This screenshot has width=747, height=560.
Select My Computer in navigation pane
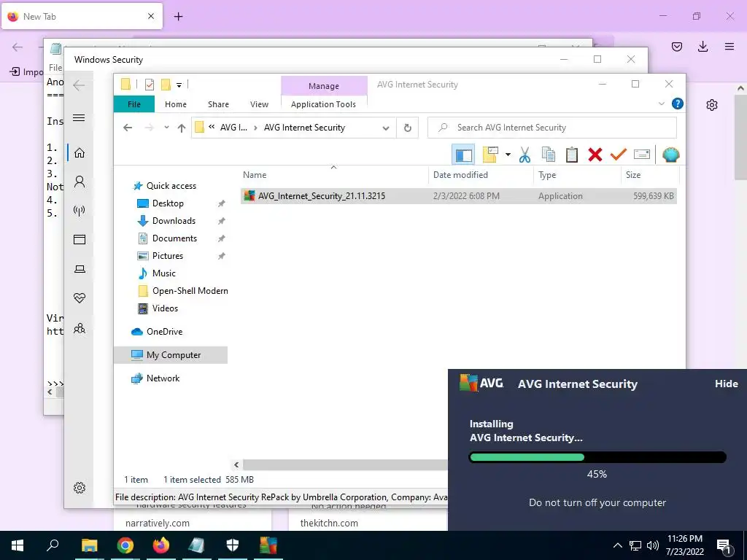click(171, 355)
